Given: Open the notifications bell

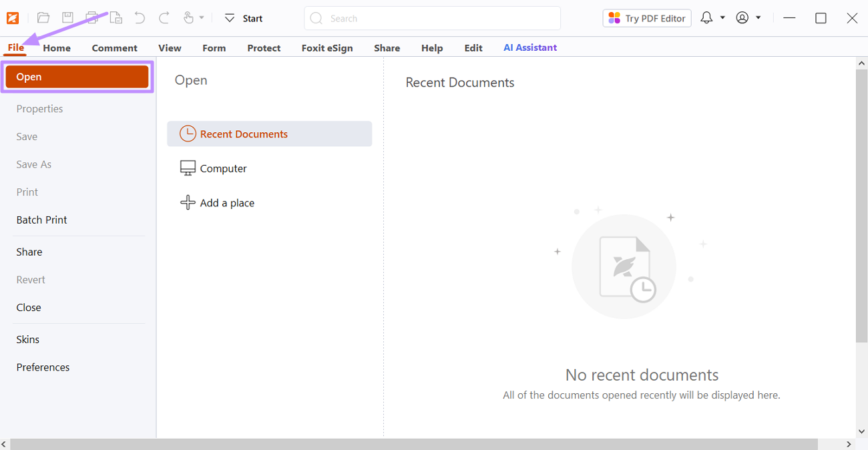Looking at the screenshot, I should pyautogui.click(x=706, y=17).
